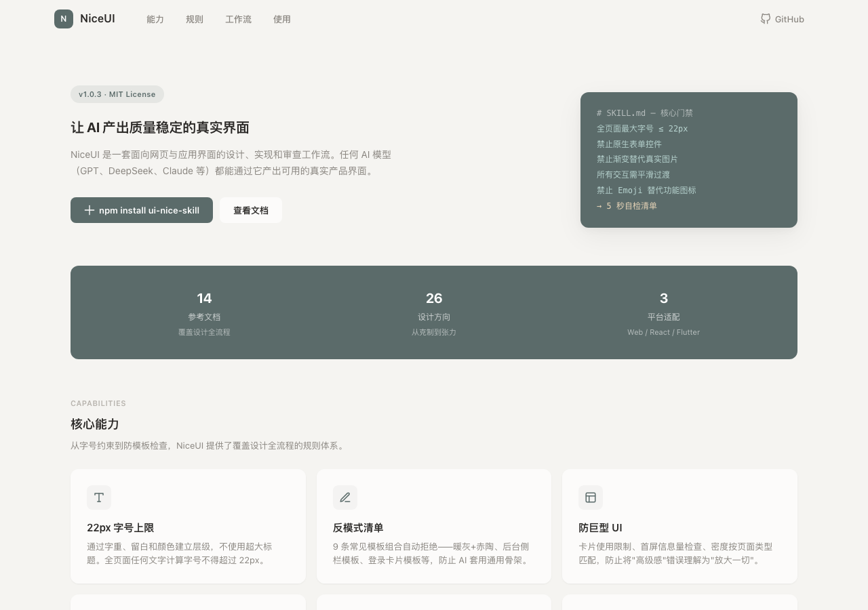Click the 查看文档 button
This screenshot has height=610, width=868.
point(251,210)
